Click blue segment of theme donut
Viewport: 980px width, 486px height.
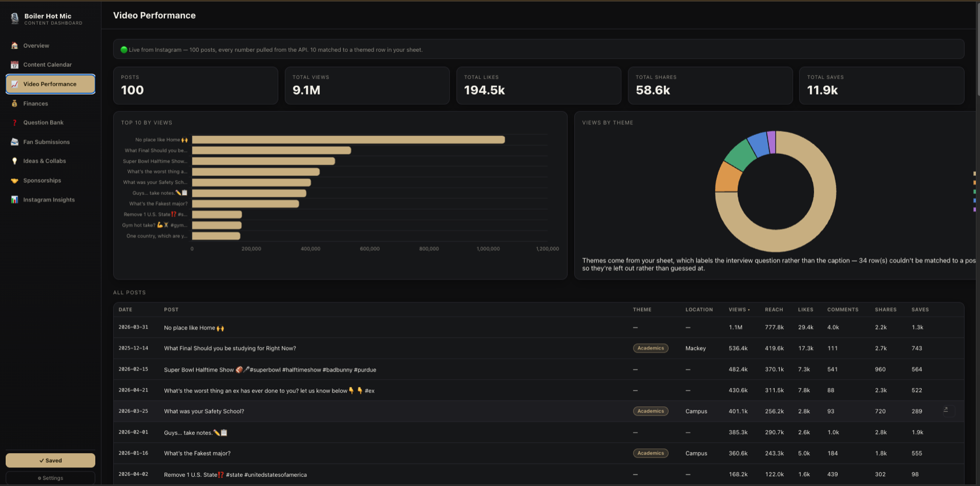pyautogui.click(x=759, y=144)
